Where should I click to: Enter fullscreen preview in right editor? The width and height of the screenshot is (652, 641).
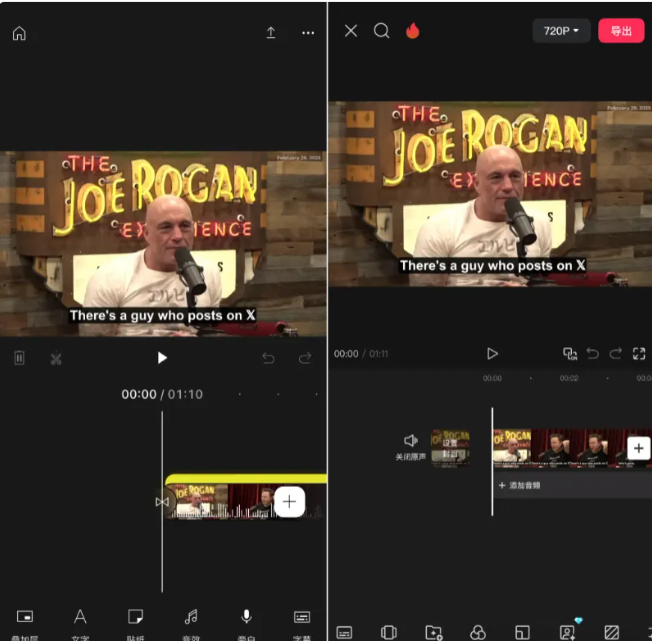click(x=639, y=354)
